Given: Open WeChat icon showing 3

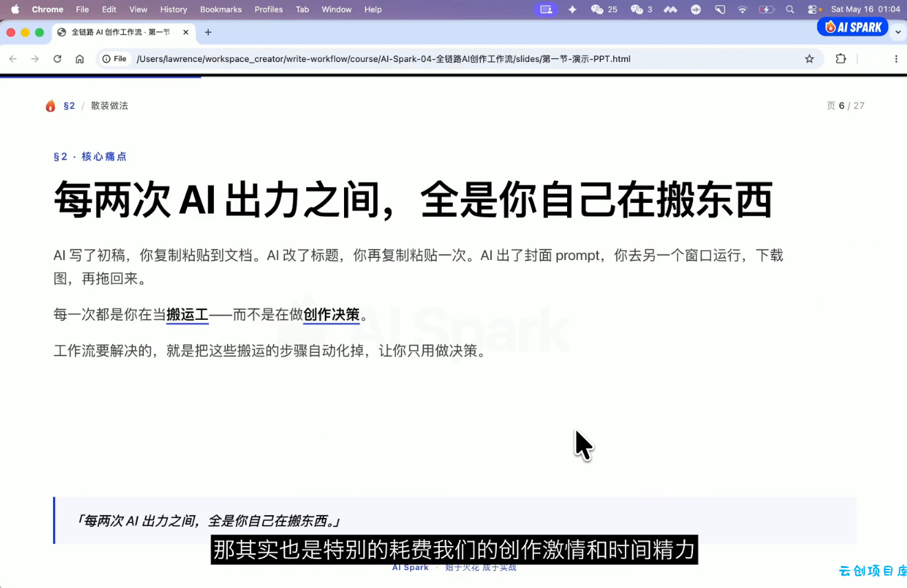Looking at the screenshot, I should coord(641,10).
